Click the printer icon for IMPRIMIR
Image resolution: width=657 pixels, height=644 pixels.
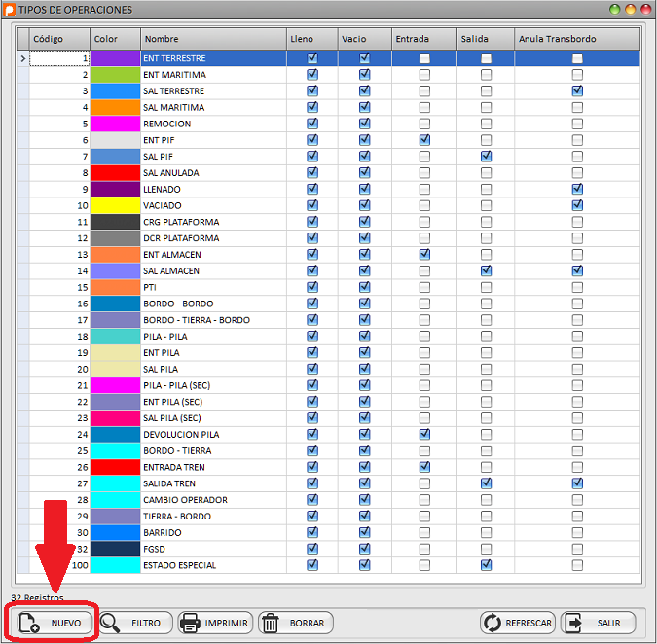(x=190, y=623)
